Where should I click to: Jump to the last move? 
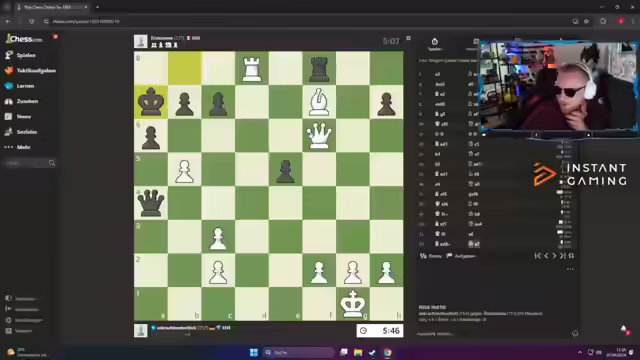coord(563,256)
